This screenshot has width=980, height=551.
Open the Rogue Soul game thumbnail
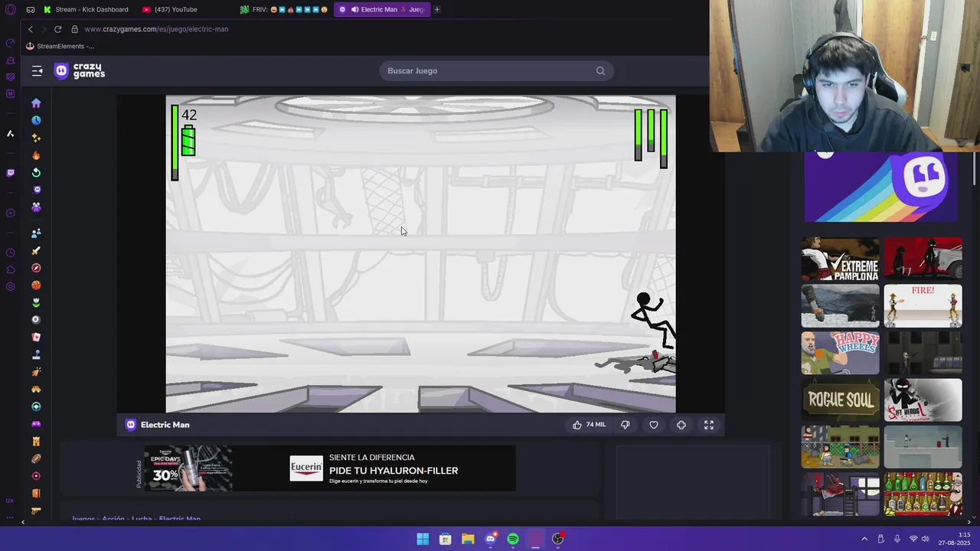coord(840,399)
